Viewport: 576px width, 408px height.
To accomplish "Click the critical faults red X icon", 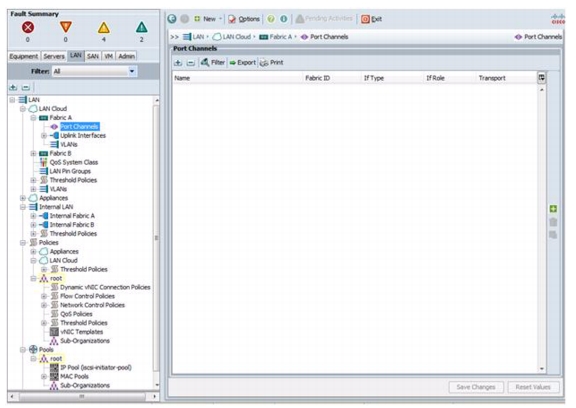I will pyautogui.click(x=28, y=27).
